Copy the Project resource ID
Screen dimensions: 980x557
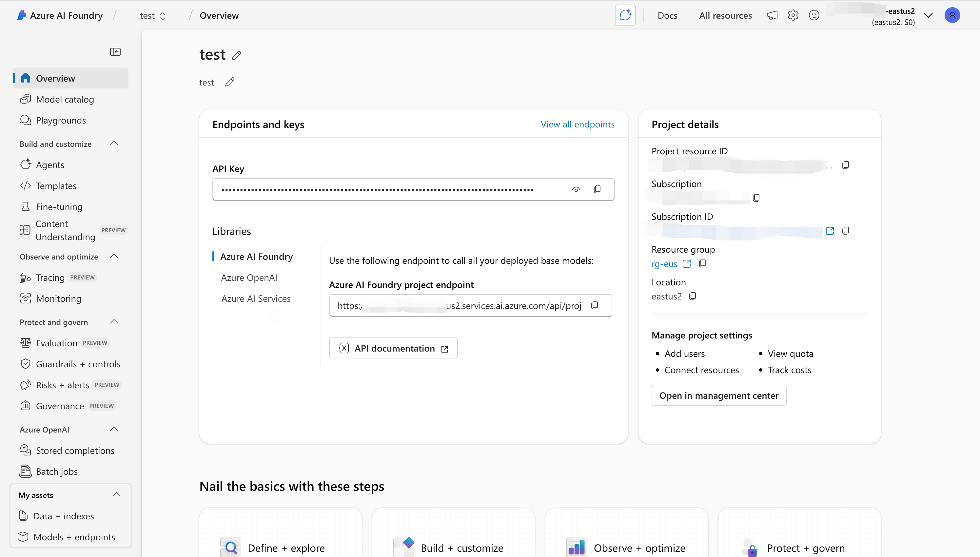pyautogui.click(x=846, y=165)
